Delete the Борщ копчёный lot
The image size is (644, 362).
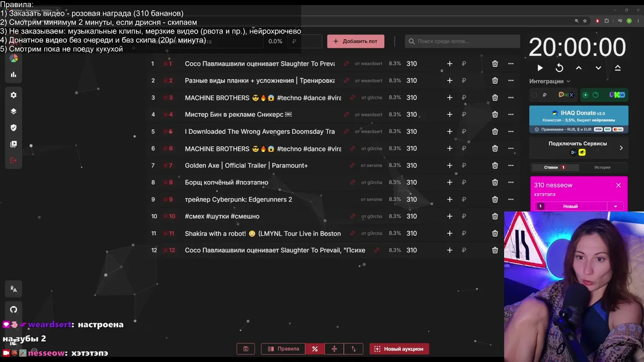[495, 183]
